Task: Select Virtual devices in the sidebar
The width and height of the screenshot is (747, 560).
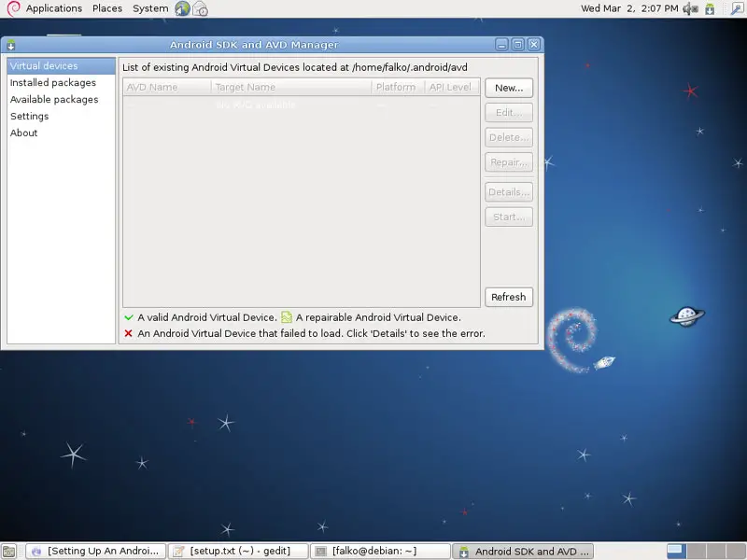Action: tap(61, 65)
